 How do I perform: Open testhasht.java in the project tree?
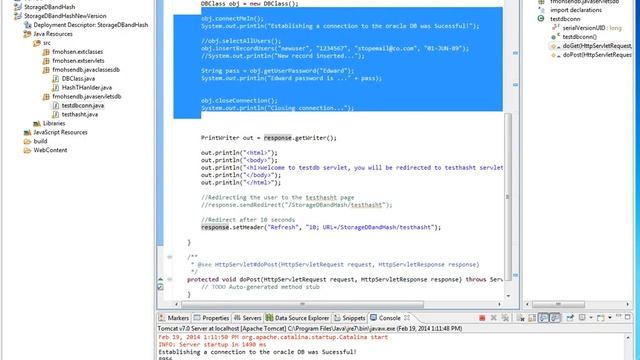[x=76, y=114]
